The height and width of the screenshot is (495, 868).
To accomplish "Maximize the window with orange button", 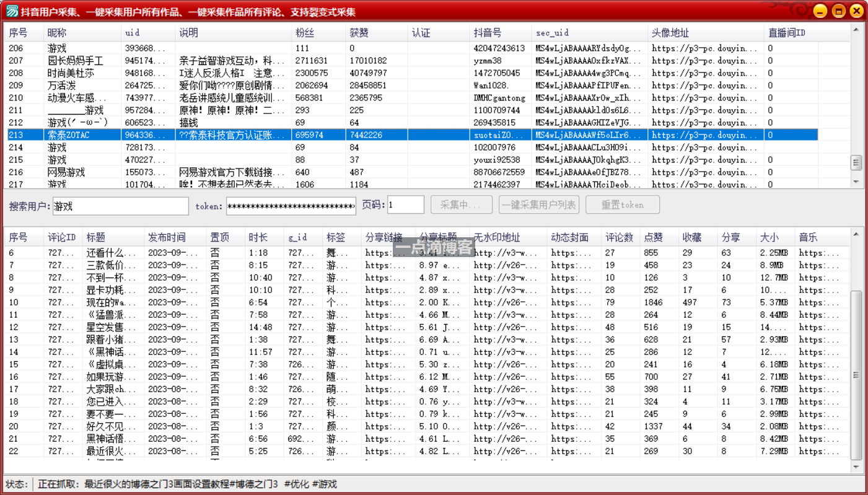I will [x=838, y=11].
